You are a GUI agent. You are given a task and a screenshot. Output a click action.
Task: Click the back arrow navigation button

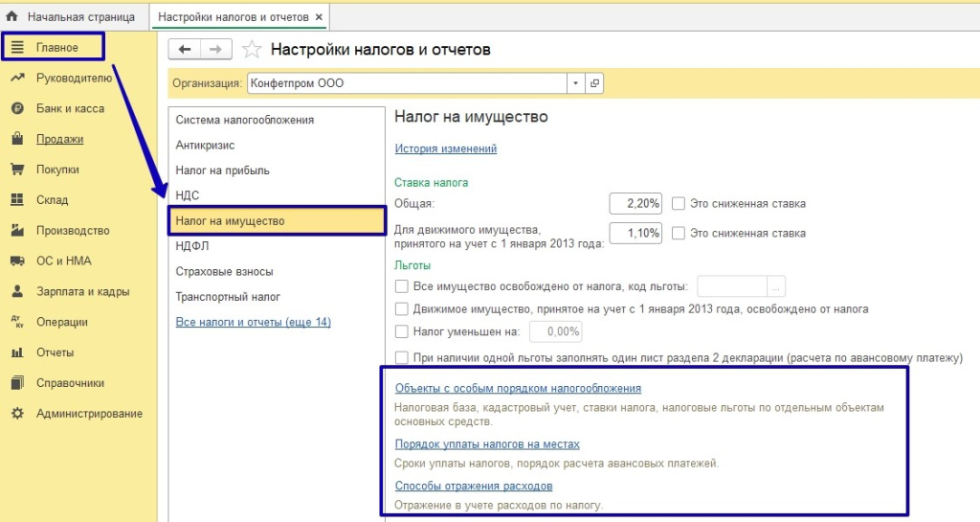[x=185, y=50]
